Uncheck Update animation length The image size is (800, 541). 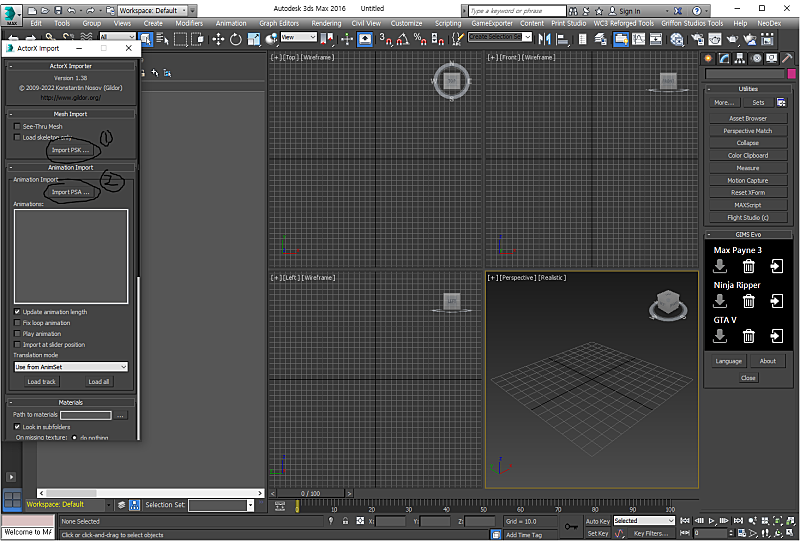pyautogui.click(x=17, y=312)
